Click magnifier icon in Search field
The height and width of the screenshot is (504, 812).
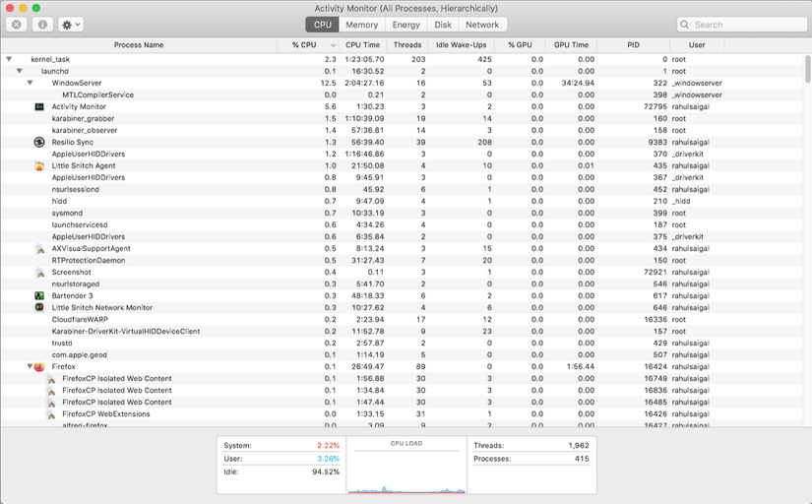685,25
